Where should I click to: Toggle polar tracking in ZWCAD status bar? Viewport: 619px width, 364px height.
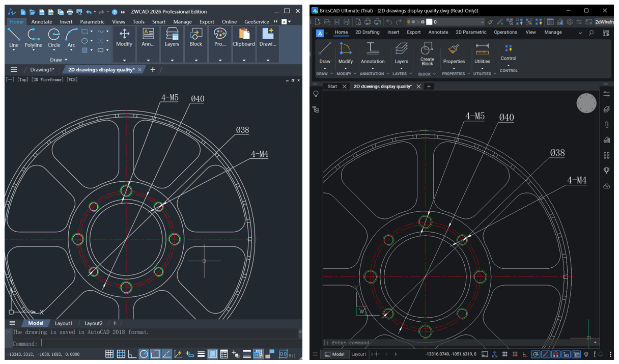pyautogui.click(x=144, y=354)
